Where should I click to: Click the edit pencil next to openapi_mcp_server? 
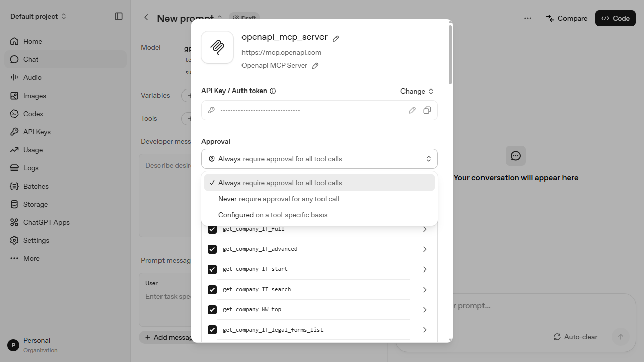(336, 39)
